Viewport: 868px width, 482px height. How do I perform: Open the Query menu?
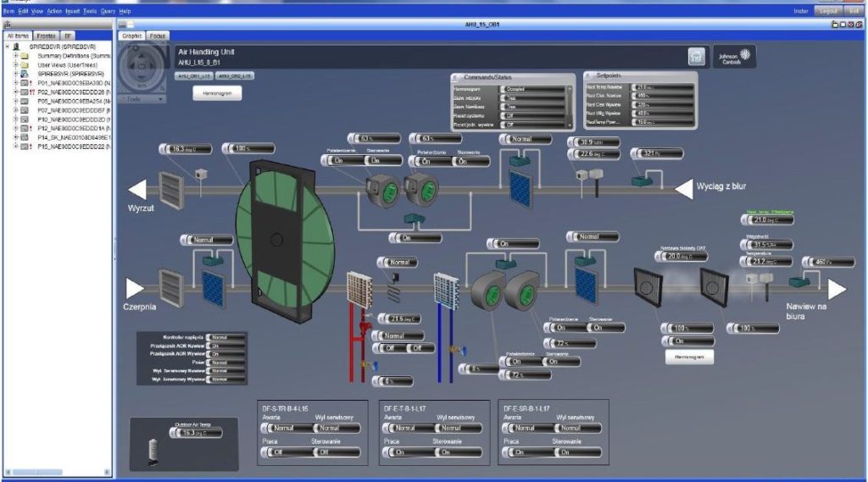tap(108, 11)
